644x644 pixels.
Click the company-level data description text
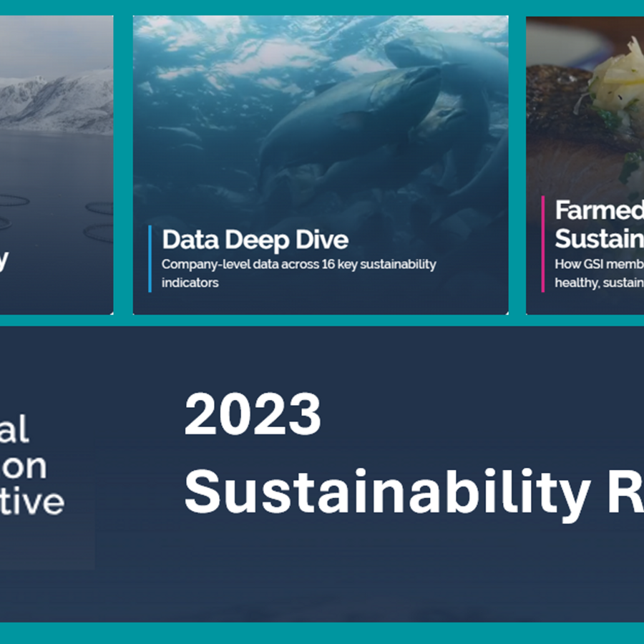click(298, 273)
